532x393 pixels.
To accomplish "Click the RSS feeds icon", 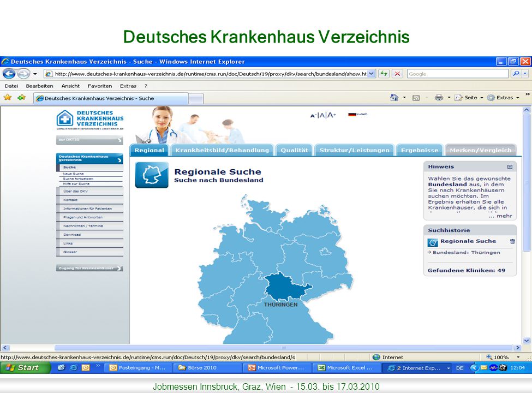I will pos(416,98).
